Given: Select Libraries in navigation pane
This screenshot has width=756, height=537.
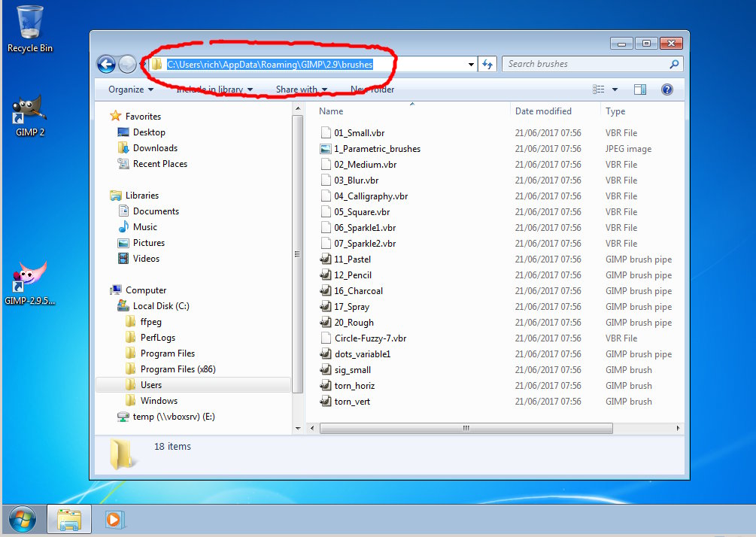Looking at the screenshot, I should (x=141, y=196).
